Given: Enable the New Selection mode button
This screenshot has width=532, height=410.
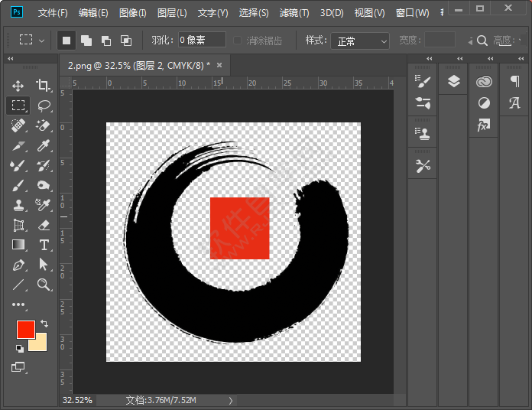Looking at the screenshot, I should [66, 40].
